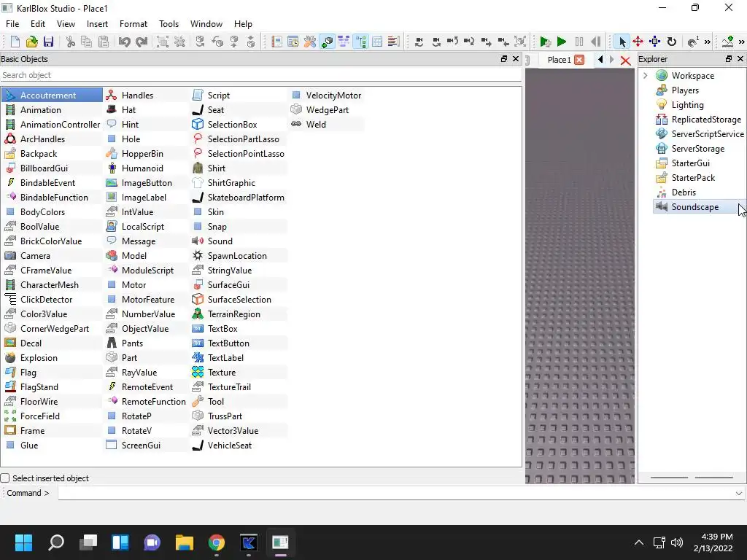The image size is (747, 560).
Task: Click the Cut scissors icon
Action: pos(71,42)
